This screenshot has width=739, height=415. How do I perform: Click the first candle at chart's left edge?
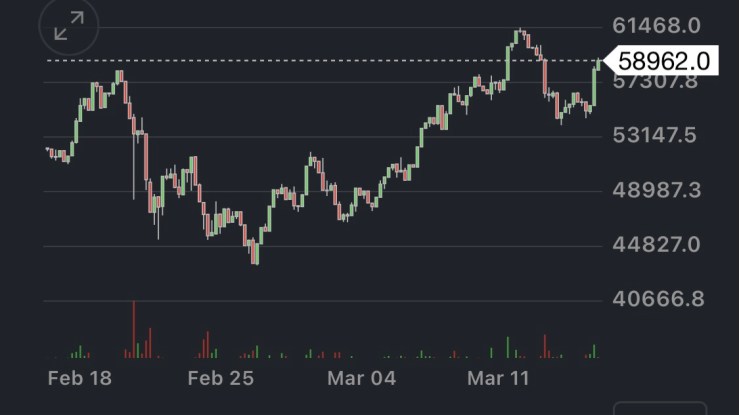47,149
